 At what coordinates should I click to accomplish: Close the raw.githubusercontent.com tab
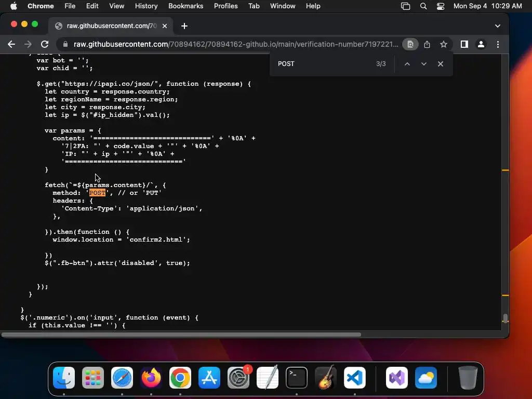(165, 26)
